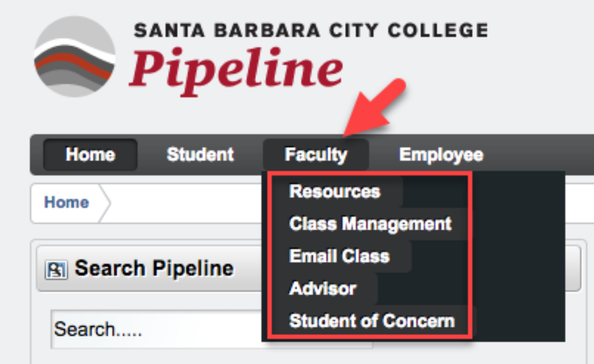Click the Search Pipeline panel title
The image size is (594, 364).
coord(154,268)
